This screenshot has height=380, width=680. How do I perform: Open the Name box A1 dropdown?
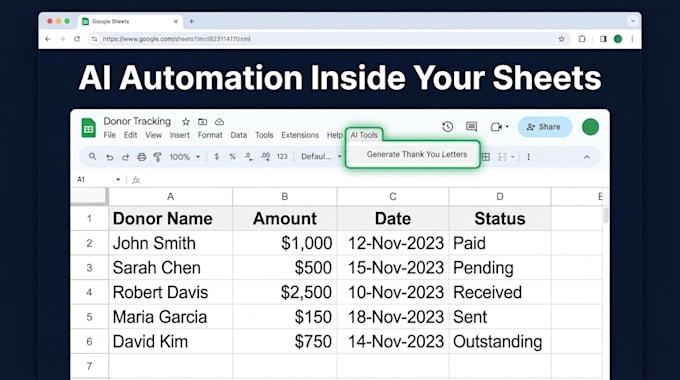(118, 180)
